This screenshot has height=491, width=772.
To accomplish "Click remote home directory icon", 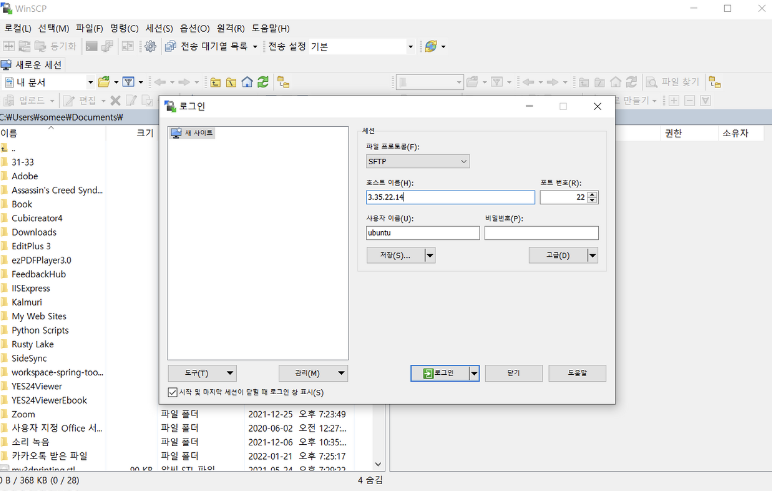I will [615, 82].
